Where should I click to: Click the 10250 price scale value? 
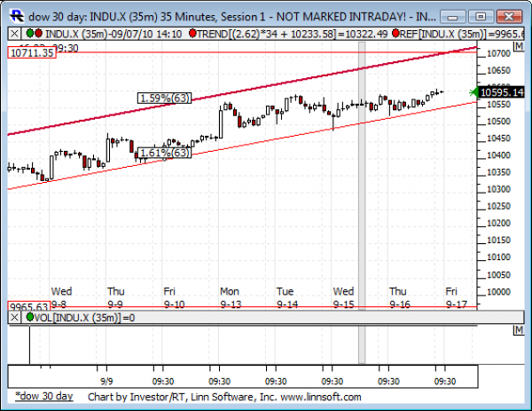click(498, 206)
